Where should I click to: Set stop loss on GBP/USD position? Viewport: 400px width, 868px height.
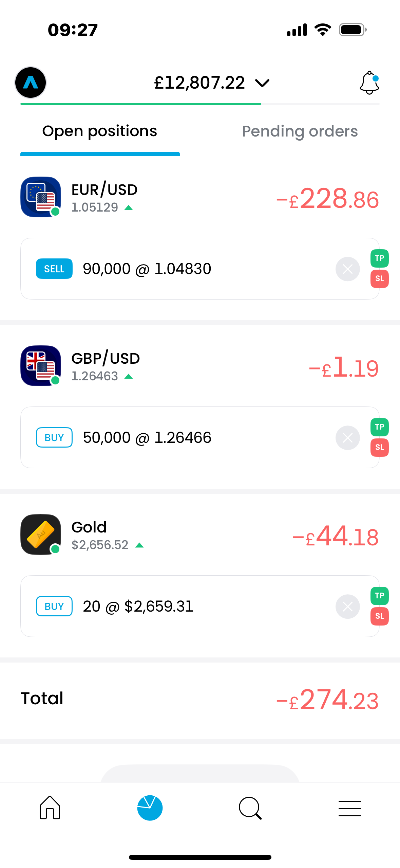point(379,447)
